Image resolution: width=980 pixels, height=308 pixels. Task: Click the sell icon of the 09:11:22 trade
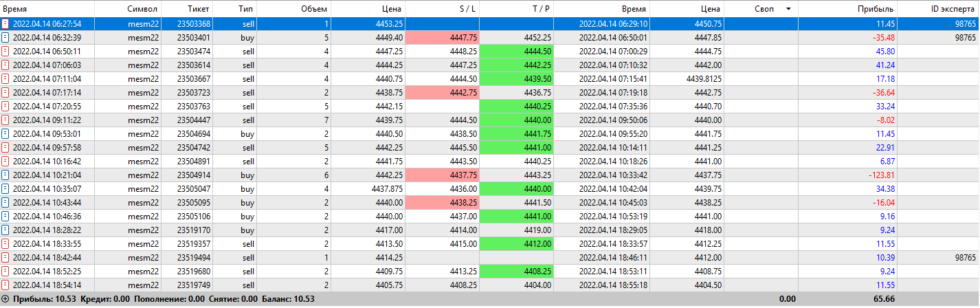5,120
